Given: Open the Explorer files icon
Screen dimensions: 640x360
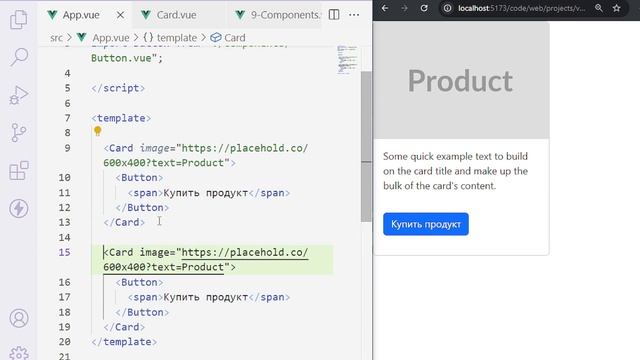Looking at the screenshot, I should (19, 19).
